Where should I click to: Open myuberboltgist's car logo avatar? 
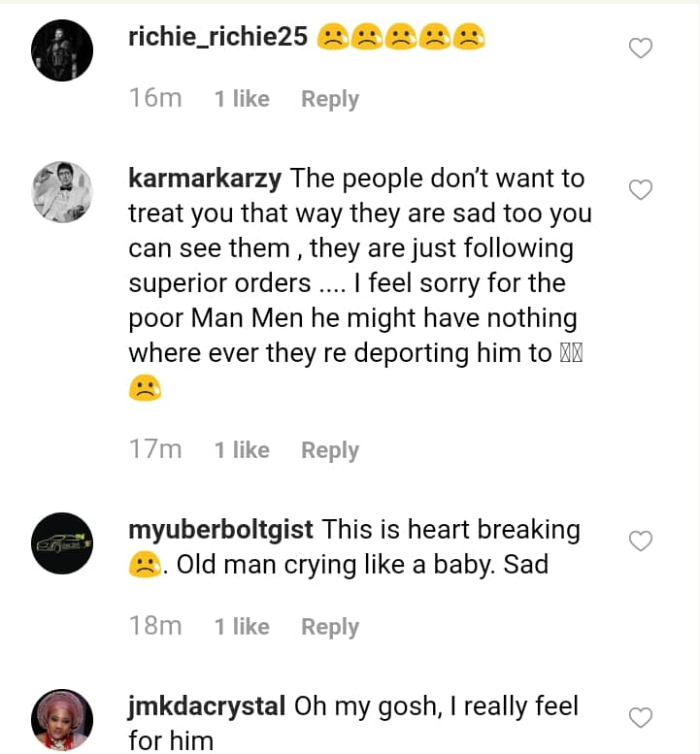62,542
